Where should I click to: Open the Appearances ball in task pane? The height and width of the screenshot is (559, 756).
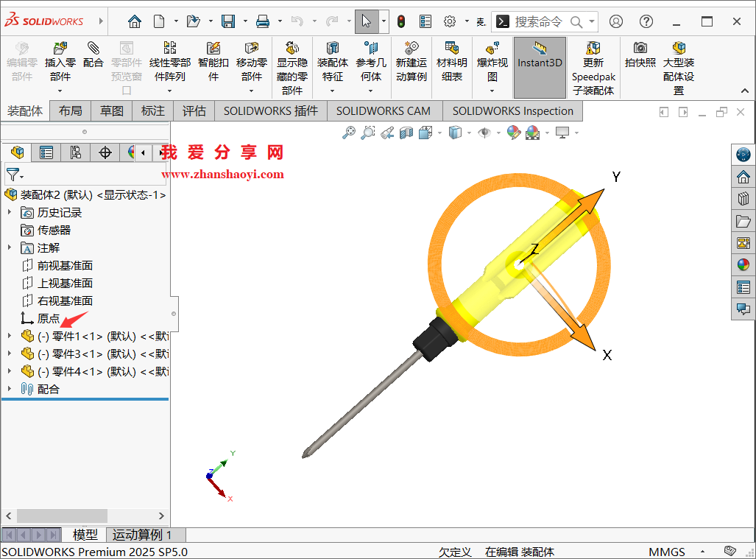coord(743,264)
